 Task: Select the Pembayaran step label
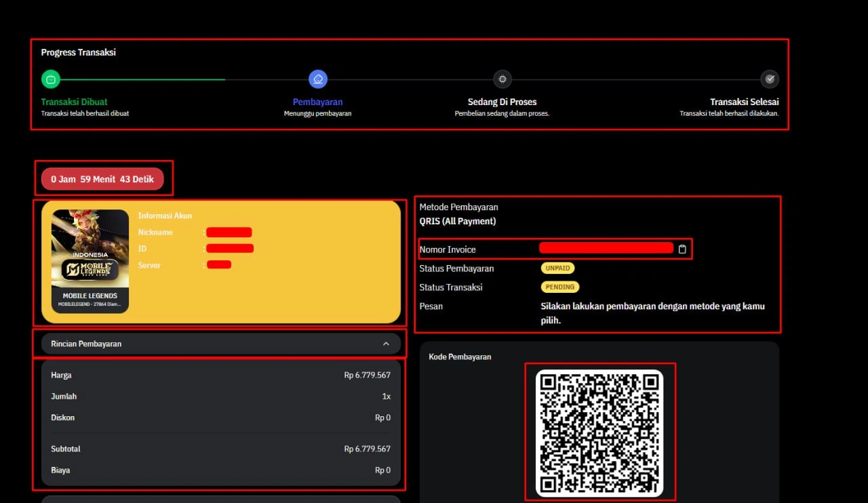[x=317, y=102]
